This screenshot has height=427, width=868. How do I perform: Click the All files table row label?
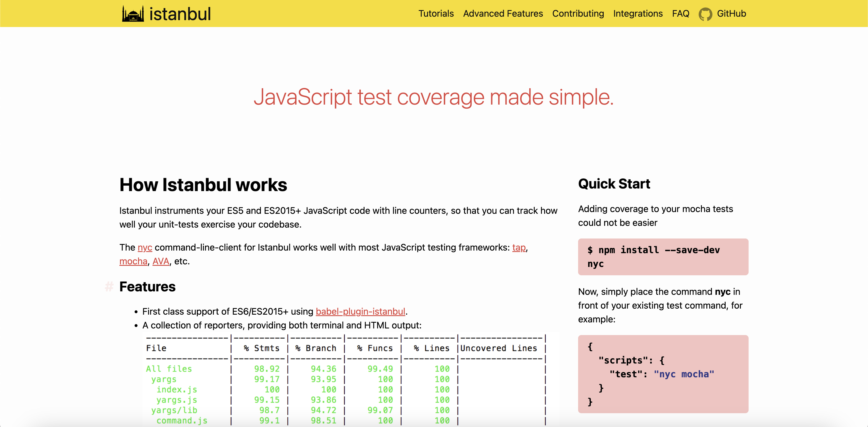[169, 369]
